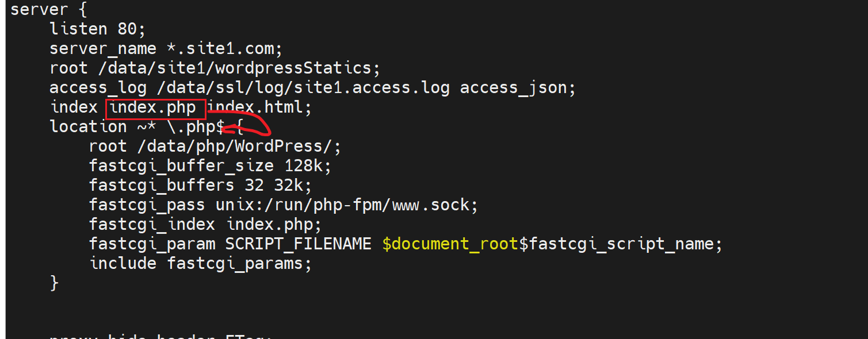Click the 'fastcgi_index' directive

point(151,224)
